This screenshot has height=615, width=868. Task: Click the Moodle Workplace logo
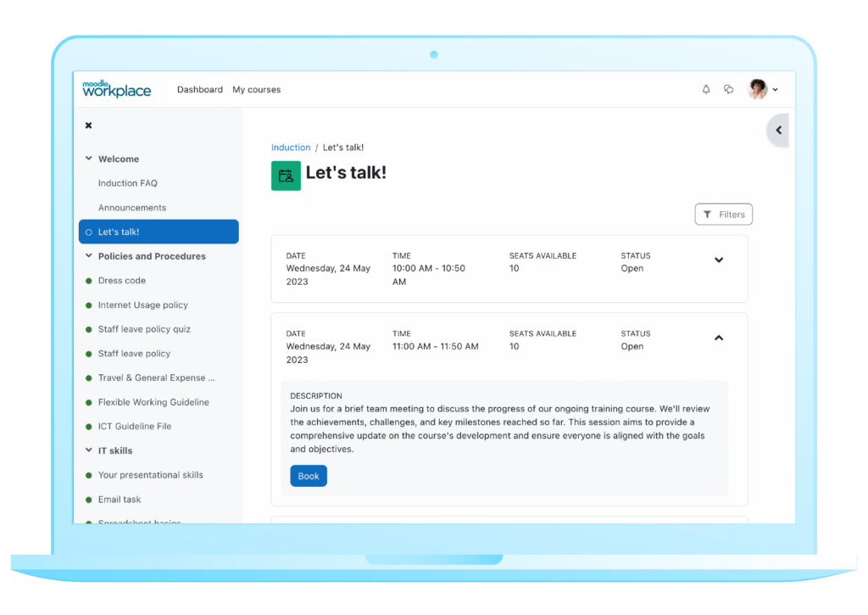point(116,88)
